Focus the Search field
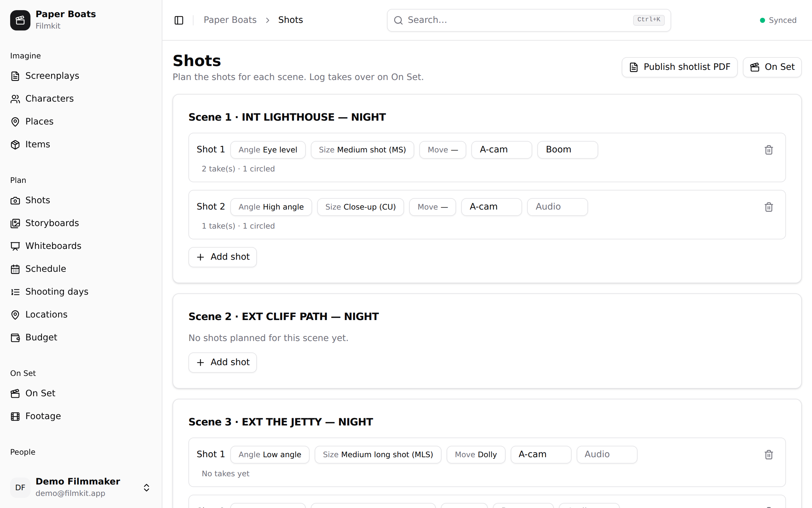 click(x=529, y=20)
